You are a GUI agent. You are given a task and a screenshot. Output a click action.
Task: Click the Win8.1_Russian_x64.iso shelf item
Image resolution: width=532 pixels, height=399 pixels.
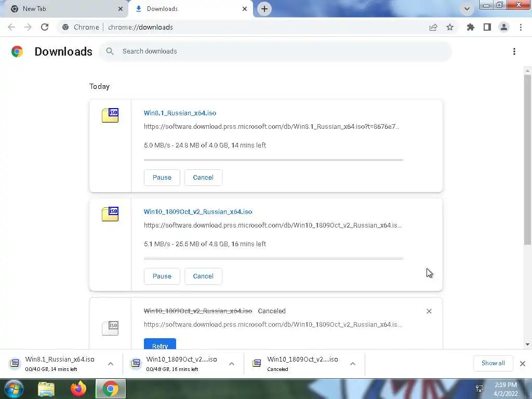(62, 364)
